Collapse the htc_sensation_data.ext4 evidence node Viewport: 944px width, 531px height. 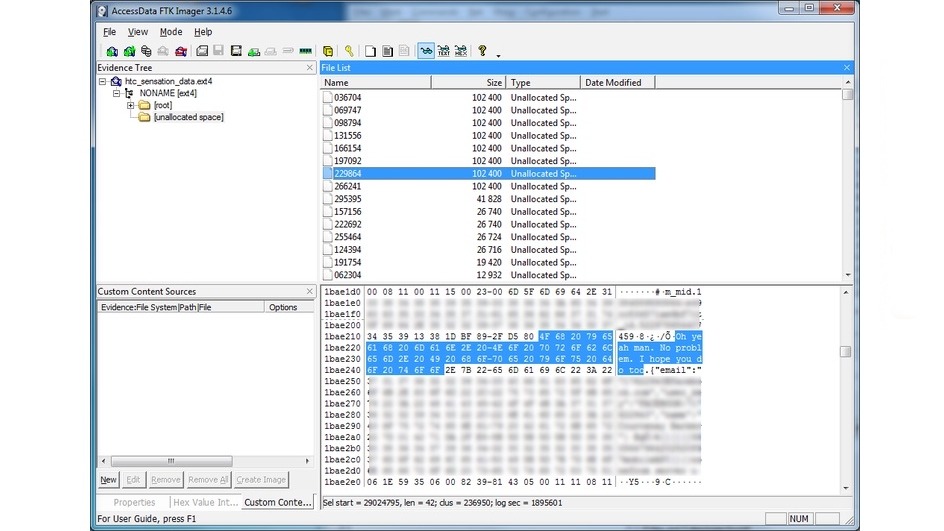(x=103, y=81)
